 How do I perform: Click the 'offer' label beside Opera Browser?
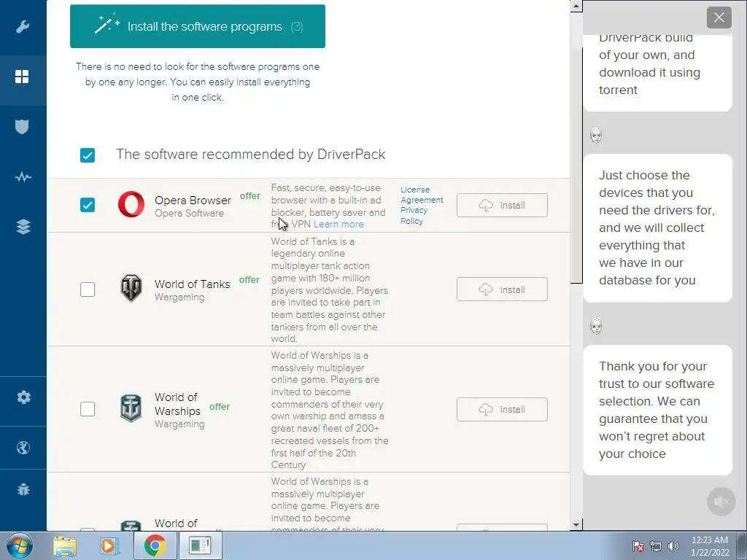coord(250,195)
